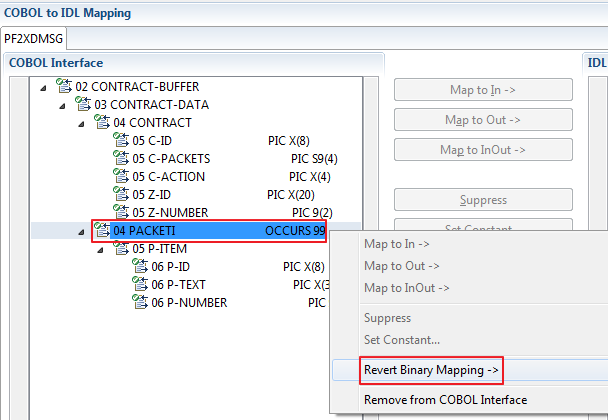
Task: Collapse the 03 CONTRACT-DATA node
Action: pyautogui.click(x=62, y=106)
